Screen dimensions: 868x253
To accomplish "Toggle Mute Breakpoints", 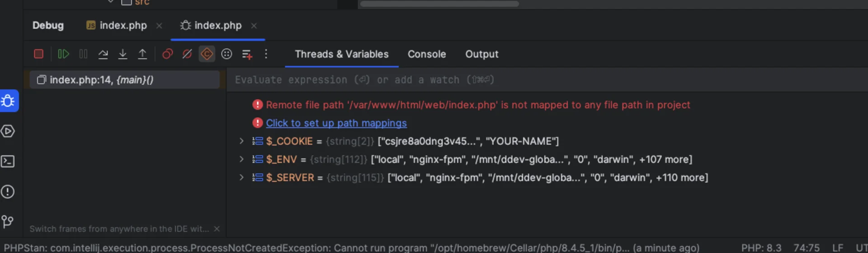I will point(187,54).
